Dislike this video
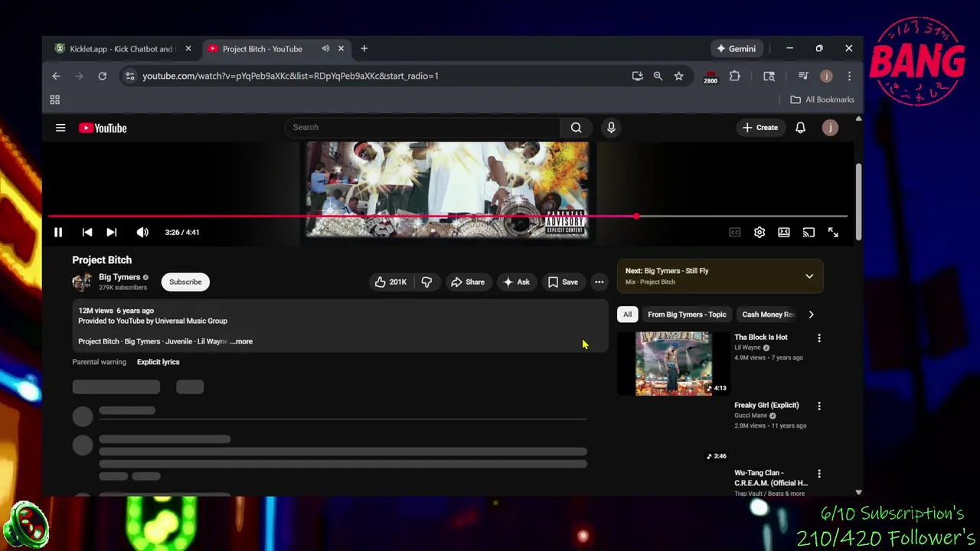 pyautogui.click(x=426, y=282)
